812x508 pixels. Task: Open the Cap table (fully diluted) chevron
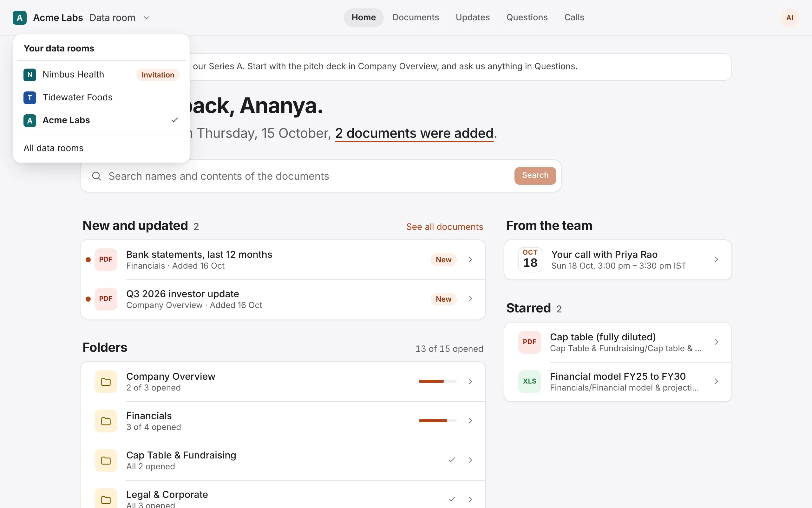point(717,342)
